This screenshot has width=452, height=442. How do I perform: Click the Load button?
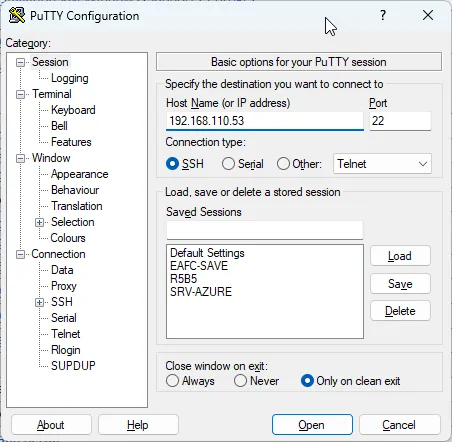click(x=400, y=256)
